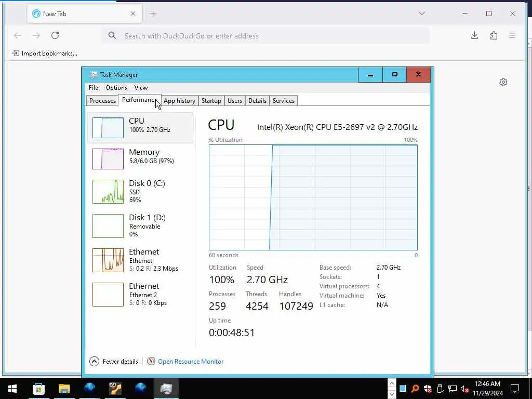Open the Options menu in Task Manager
This screenshot has height=399, width=532.
click(116, 87)
